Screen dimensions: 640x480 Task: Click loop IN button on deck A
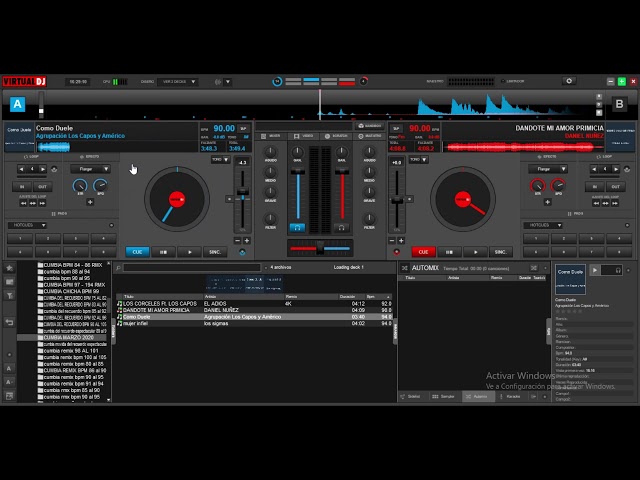(x=22, y=187)
